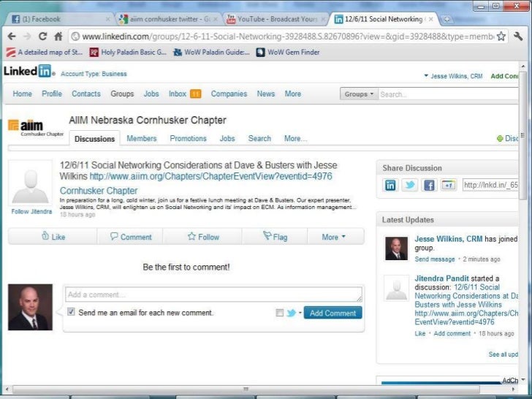
Task: Open the group More... menu
Action: pos(295,138)
